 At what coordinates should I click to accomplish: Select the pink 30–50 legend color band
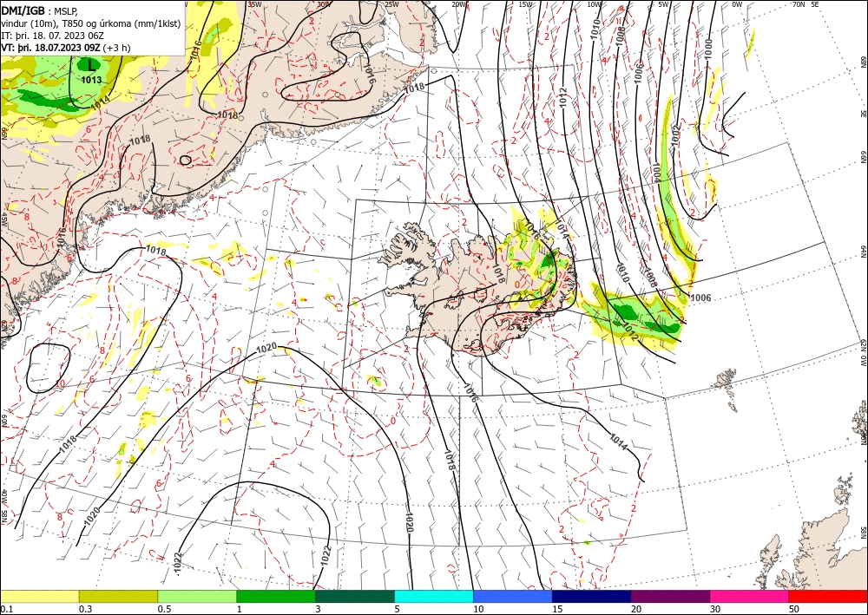pyautogui.click(x=750, y=596)
